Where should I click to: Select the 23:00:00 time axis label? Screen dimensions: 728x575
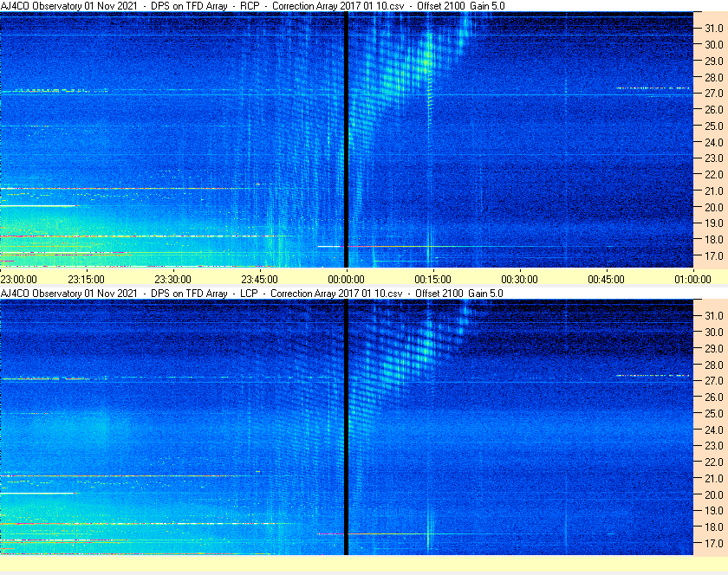[x=18, y=280]
